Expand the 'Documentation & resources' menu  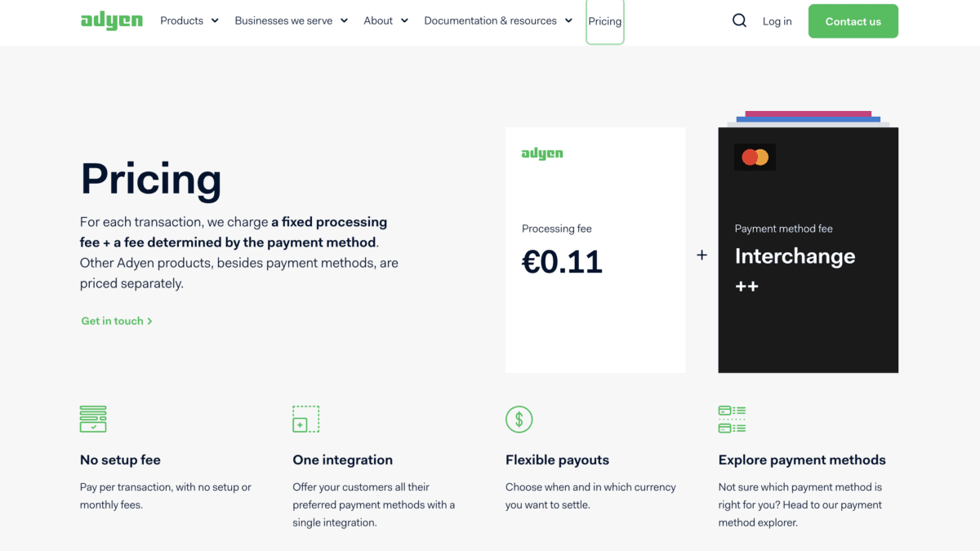click(x=497, y=20)
